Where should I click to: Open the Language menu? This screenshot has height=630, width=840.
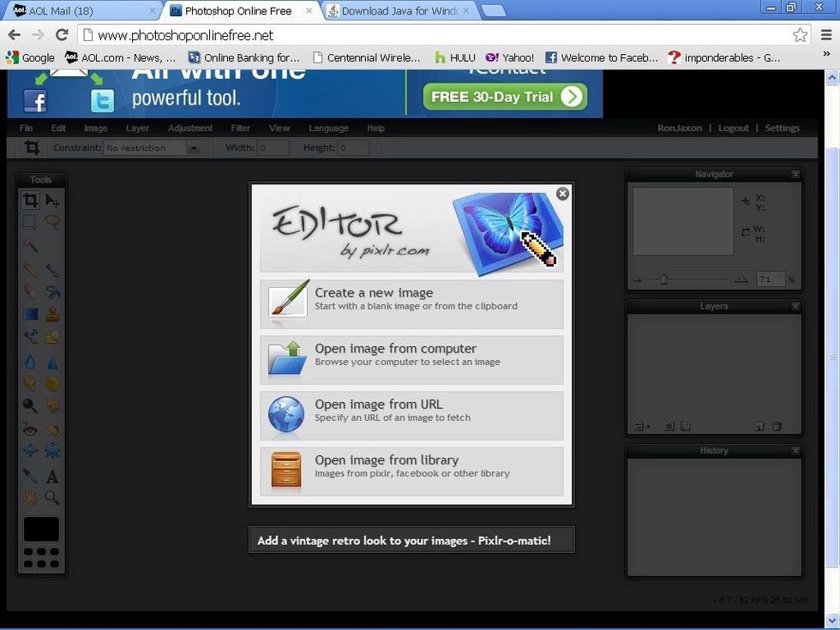328,128
